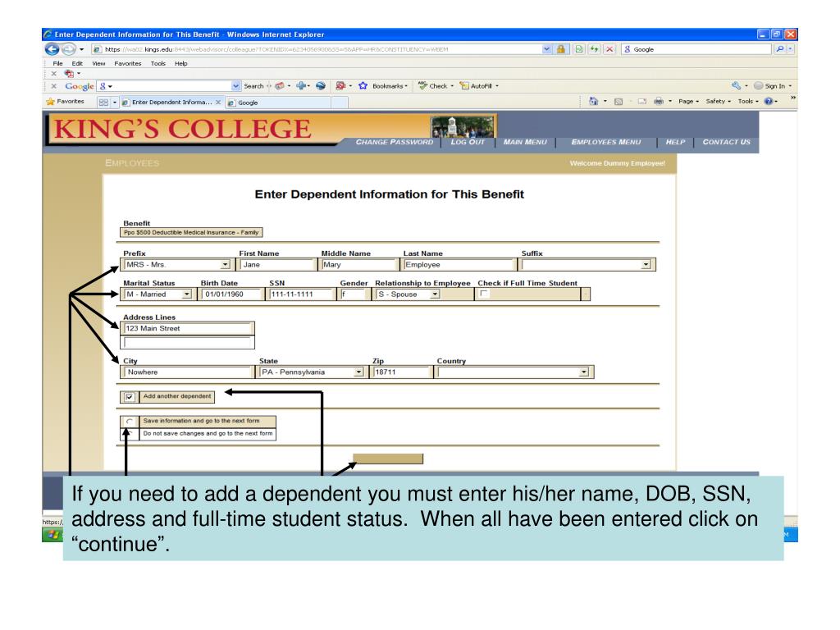Open the File menu
The height and width of the screenshot is (630, 840).
(57, 63)
